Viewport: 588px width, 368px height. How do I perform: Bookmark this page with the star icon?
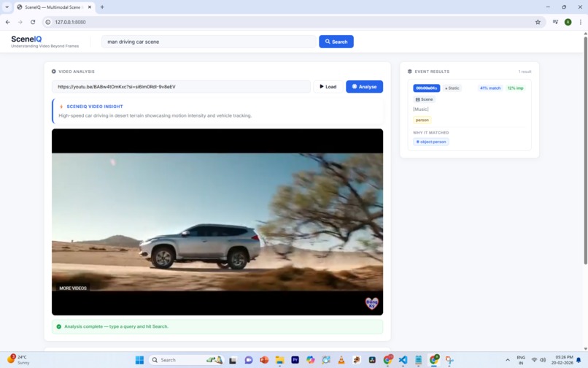pyautogui.click(x=538, y=22)
